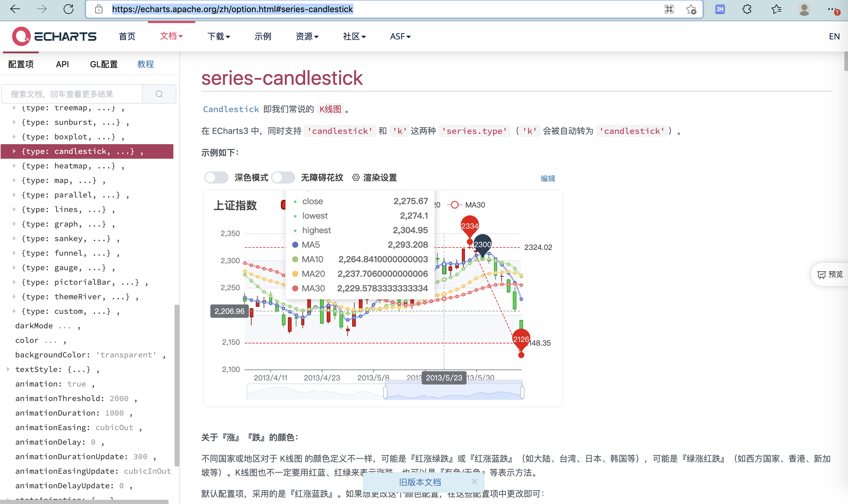This screenshot has width=848, height=504.
Task: Expand the sunburst type node
Action: (14, 122)
